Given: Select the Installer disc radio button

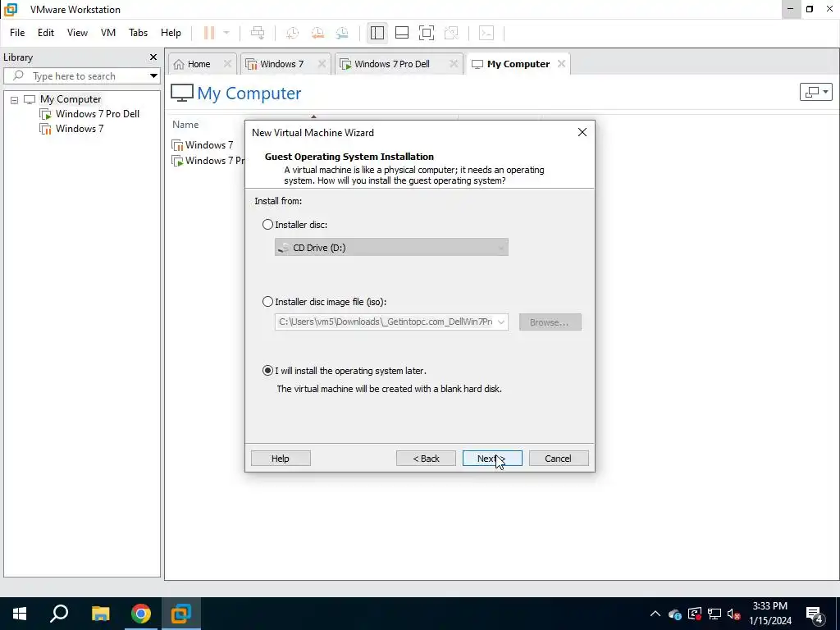Looking at the screenshot, I should (x=268, y=225).
